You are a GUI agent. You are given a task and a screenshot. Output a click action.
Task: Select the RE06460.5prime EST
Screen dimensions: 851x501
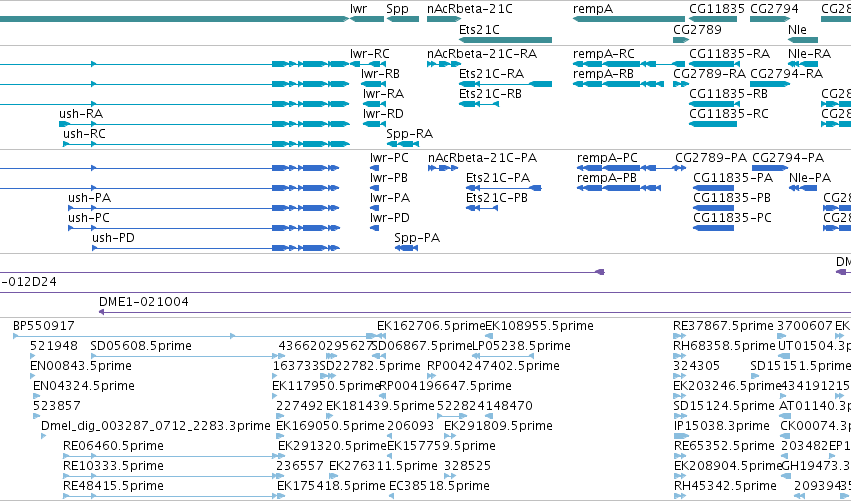pyautogui.click(x=174, y=456)
